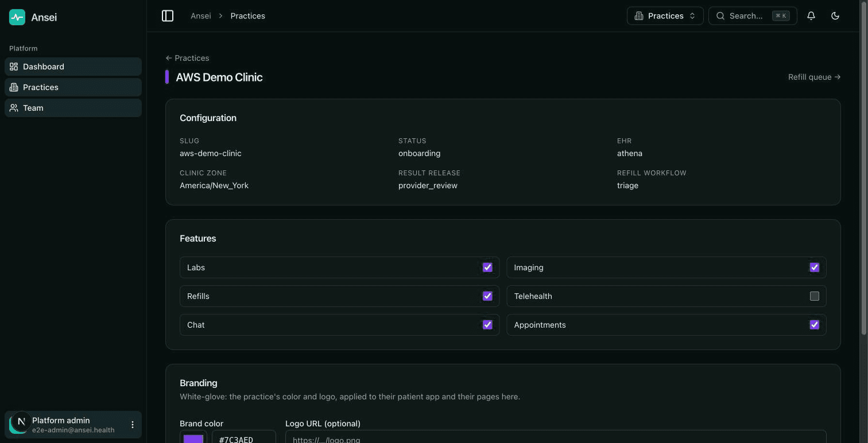Turn off the Refills feature
The image size is (868, 443).
pyautogui.click(x=487, y=296)
